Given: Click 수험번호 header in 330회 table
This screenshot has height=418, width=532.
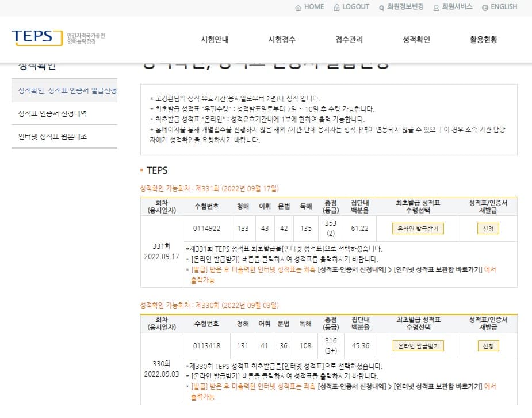Looking at the screenshot, I should (206, 324).
